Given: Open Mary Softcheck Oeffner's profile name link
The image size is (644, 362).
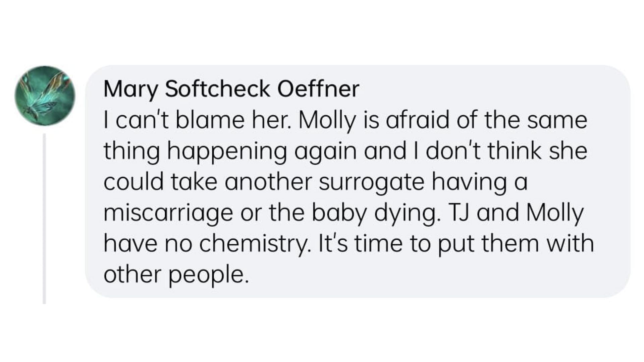Looking at the screenshot, I should (x=231, y=89).
